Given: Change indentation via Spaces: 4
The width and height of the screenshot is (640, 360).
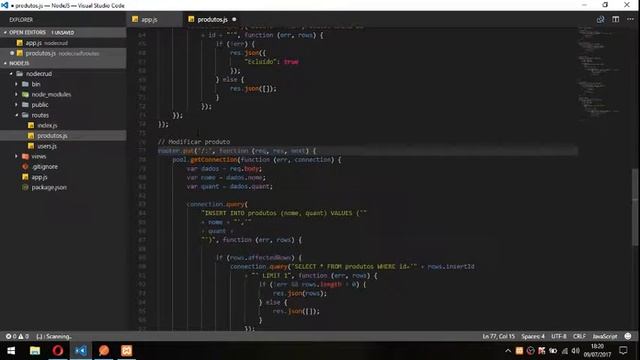Looking at the screenshot, I should [x=533, y=336].
